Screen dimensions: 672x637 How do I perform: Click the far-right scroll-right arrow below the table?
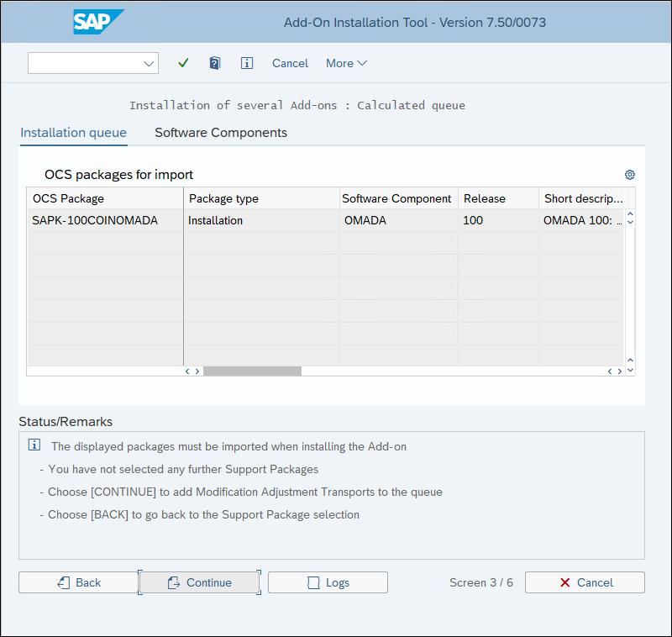(620, 371)
